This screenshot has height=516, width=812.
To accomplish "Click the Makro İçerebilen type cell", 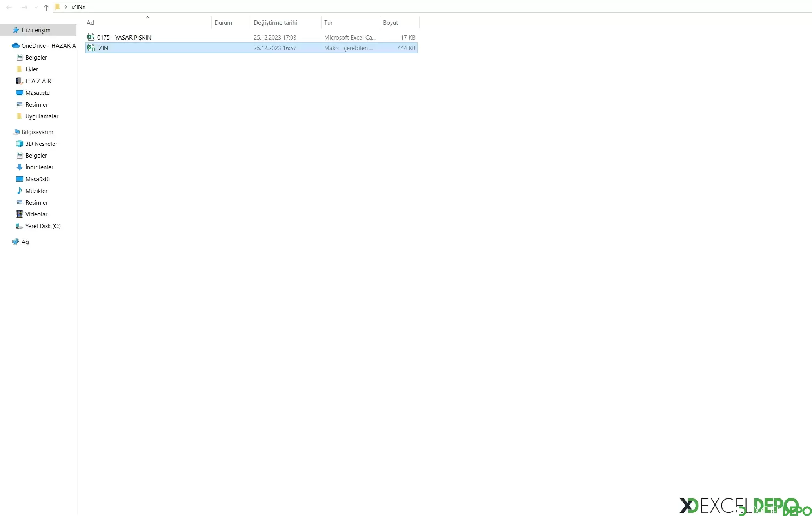I will coord(349,48).
